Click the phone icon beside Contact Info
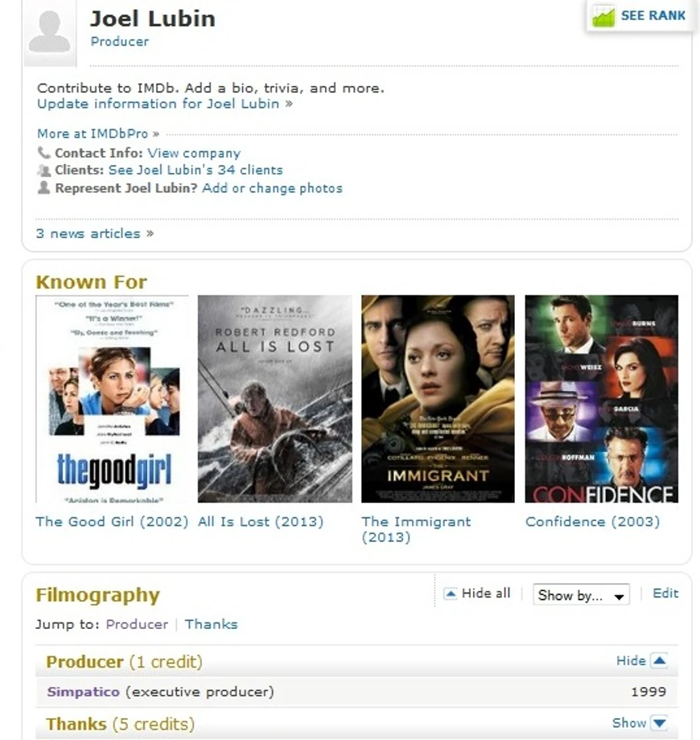Image resolution: width=700 pixels, height=740 pixels. pyautogui.click(x=43, y=153)
